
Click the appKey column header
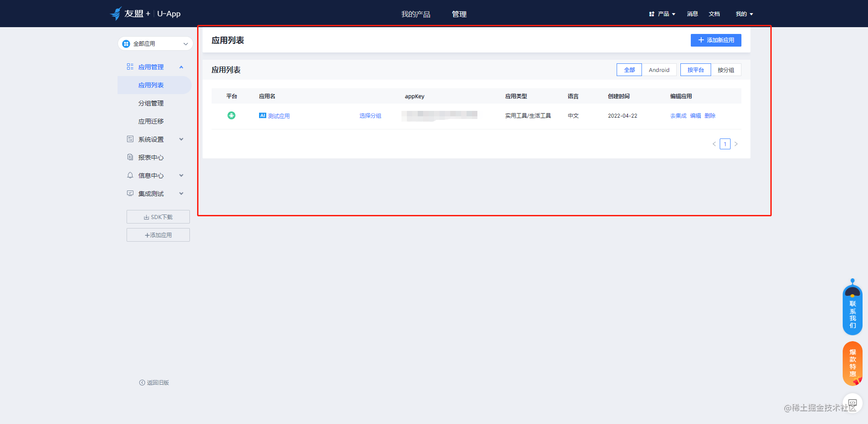click(x=415, y=96)
